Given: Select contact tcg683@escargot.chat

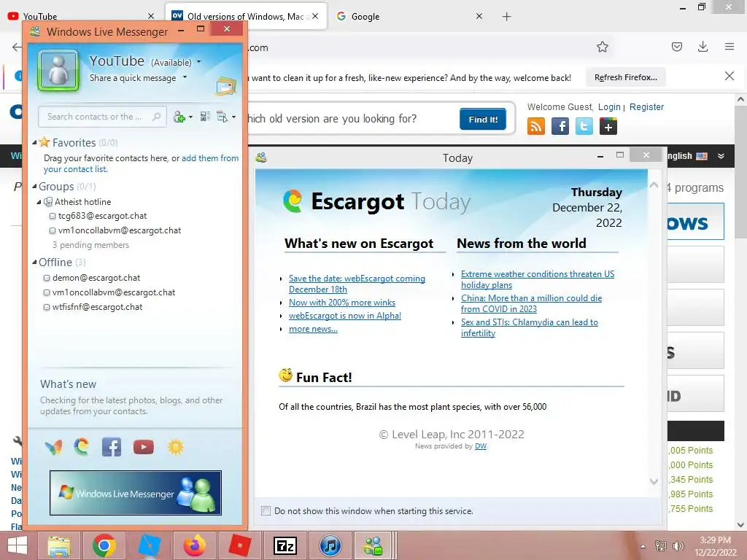Looking at the screenshot, I should click(x=102, y=216).
